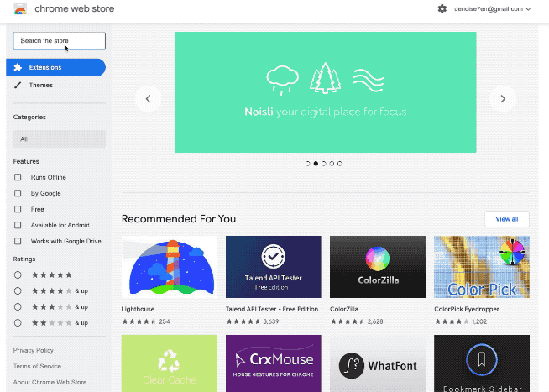
Task: Click the Search the store field
Action: [x=59, y=40]
